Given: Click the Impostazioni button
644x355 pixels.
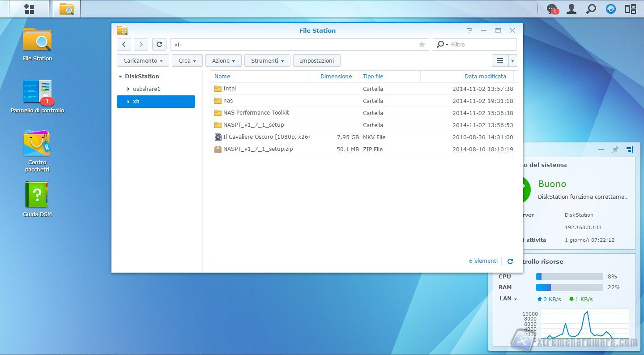Looking at the screenshot, I should point(317,60).
